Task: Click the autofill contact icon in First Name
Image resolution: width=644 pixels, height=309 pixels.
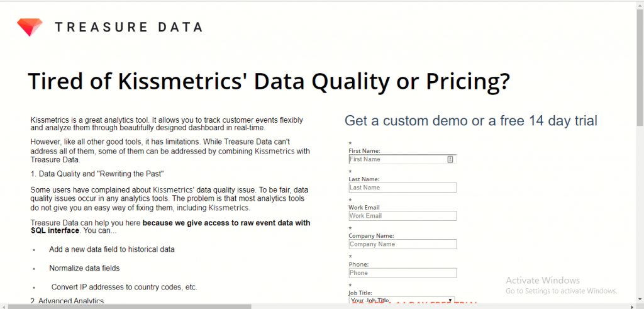Action: (450, 159)
